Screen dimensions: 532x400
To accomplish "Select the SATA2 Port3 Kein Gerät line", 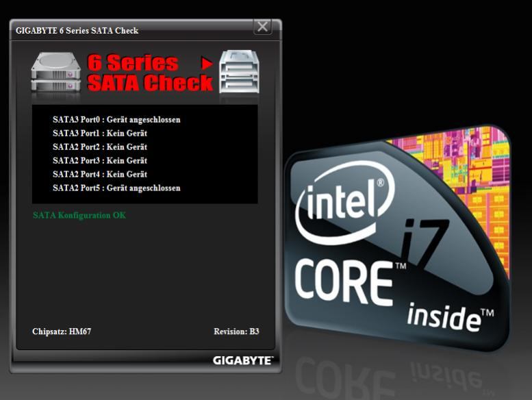I will coord(100,160).
